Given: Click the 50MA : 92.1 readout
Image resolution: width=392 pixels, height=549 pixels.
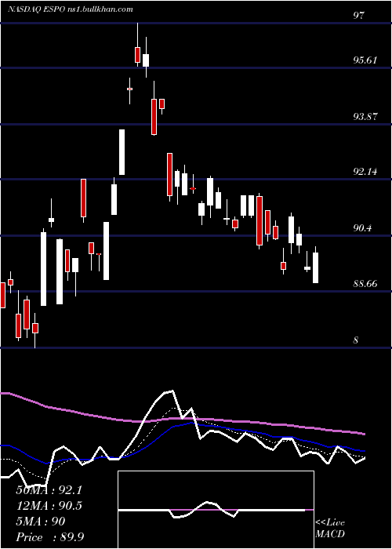Looking at the screenshot, I should click(49, 490).
